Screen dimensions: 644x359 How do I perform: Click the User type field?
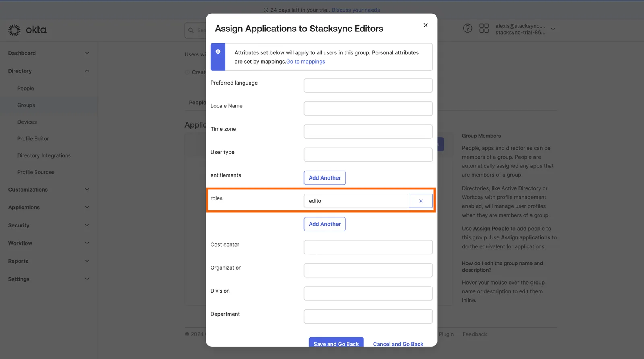(368, 155)
